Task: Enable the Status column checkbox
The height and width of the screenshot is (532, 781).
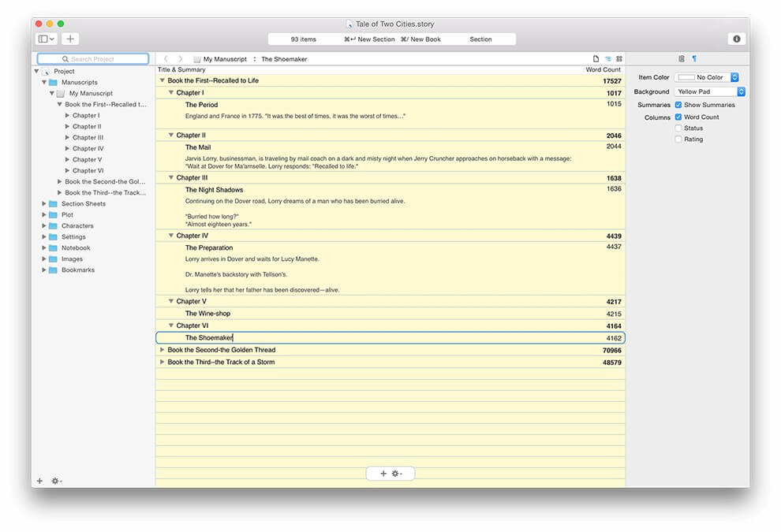Action: [678, 128]
